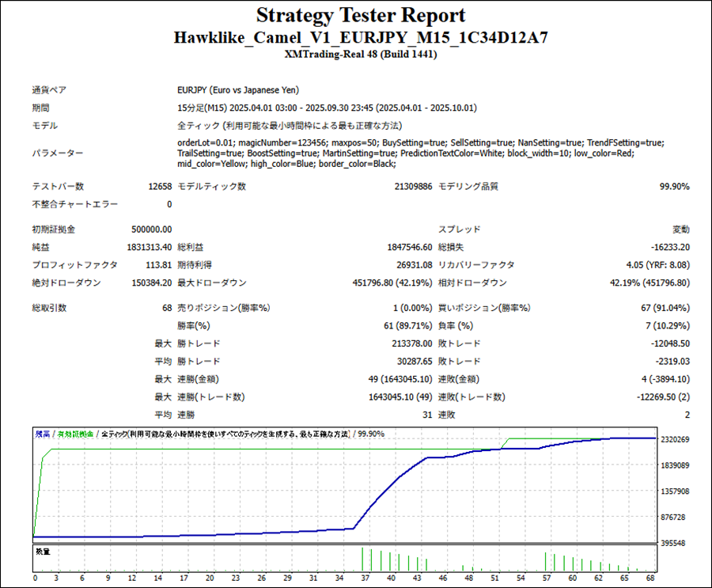Click the 総損失 value -16233.20
This screenshot has width=712, height=588.
click(667, 247)
